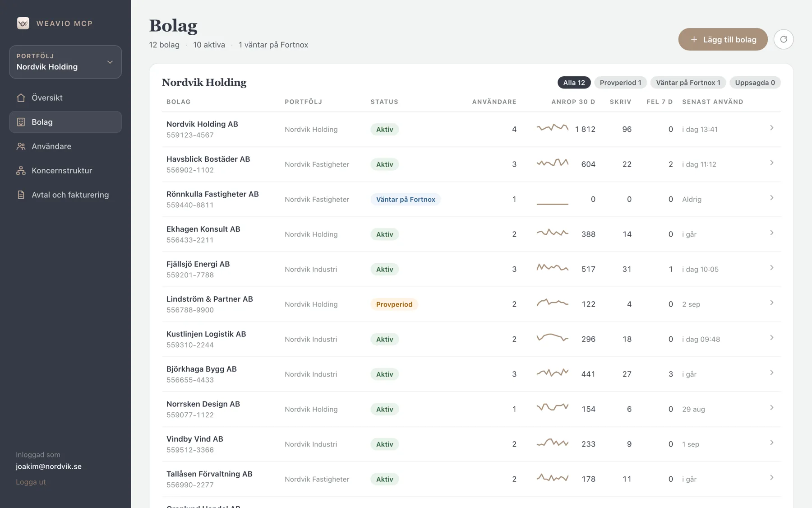
Task: Click the Weavio MCP logo icon
Action: pos(23,23)
